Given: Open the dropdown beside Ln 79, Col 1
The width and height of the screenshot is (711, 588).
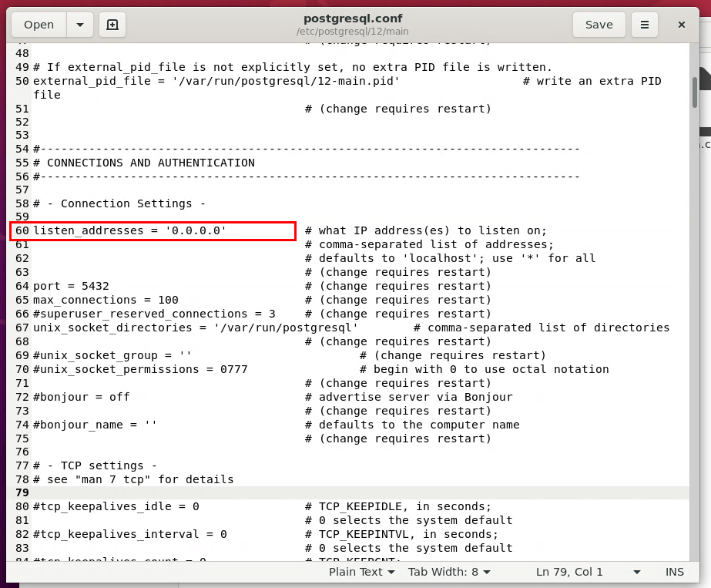Looking at the screenshot, I should pyautogui.click(x=636, y=572).
